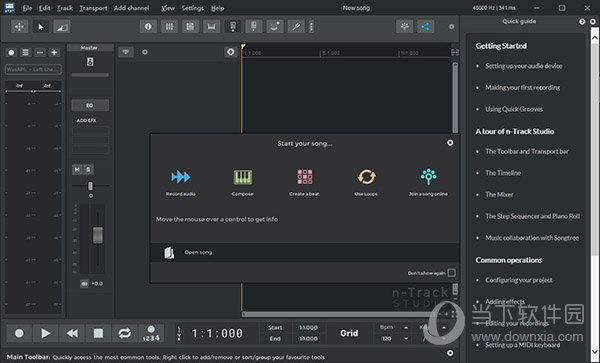This screenshot has width=600, height=363.
Task: Open the wrench settings toolbar icon
Action: pos(296,26)
